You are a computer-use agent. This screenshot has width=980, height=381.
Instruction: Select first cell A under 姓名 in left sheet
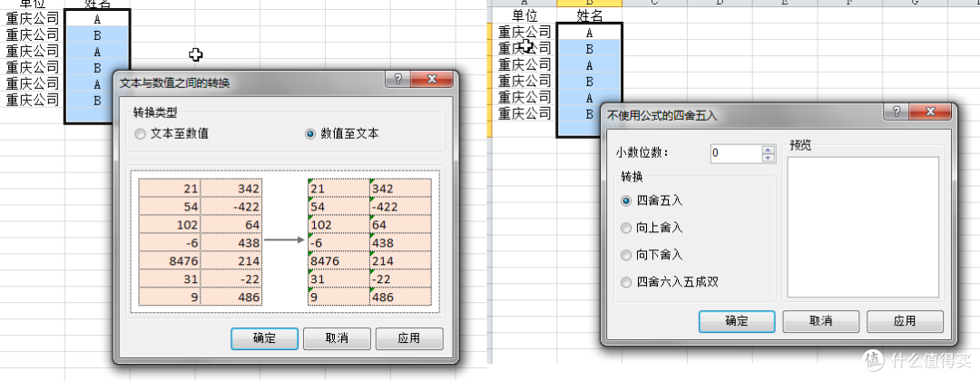[x=97, y=19]
